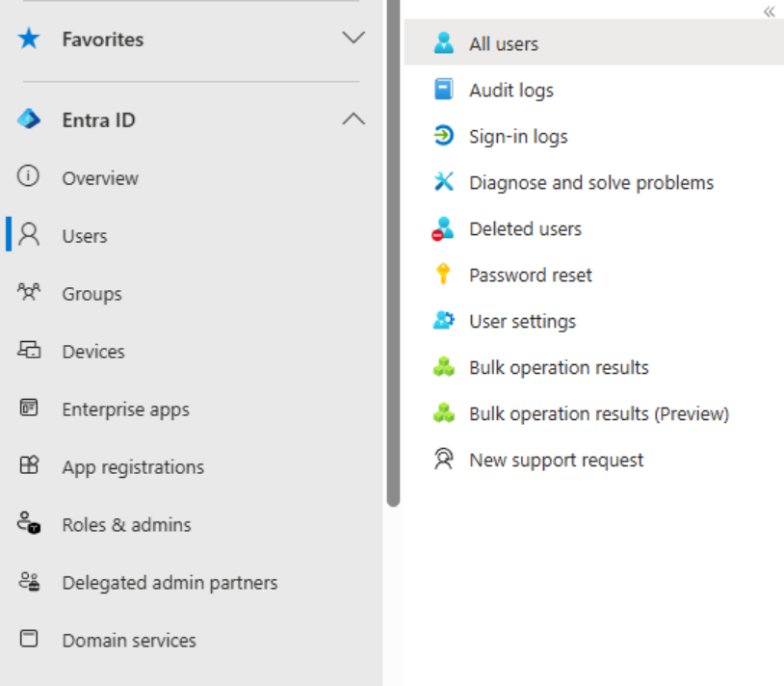Click the Deleted users icon

coord(443,229)
